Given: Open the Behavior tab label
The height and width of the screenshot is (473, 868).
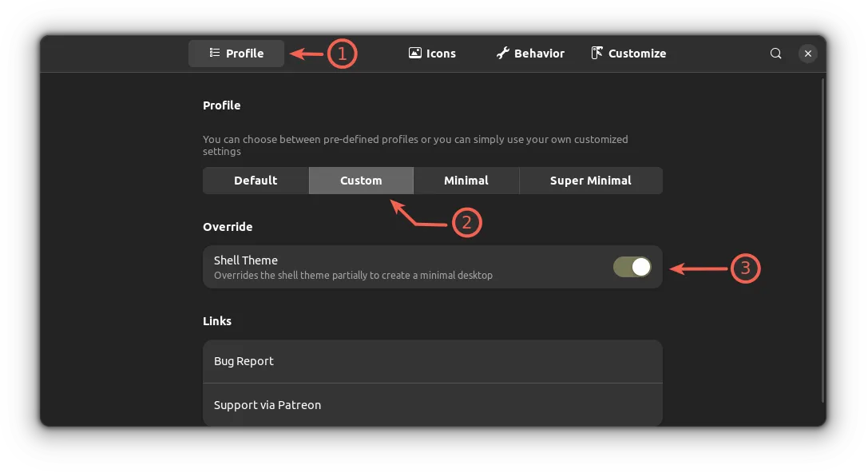Looking at the screenshot, I should pos(539,54).
